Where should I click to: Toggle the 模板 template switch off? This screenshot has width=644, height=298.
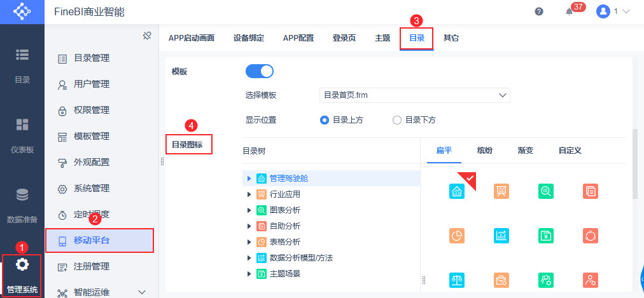pos(259,71)
